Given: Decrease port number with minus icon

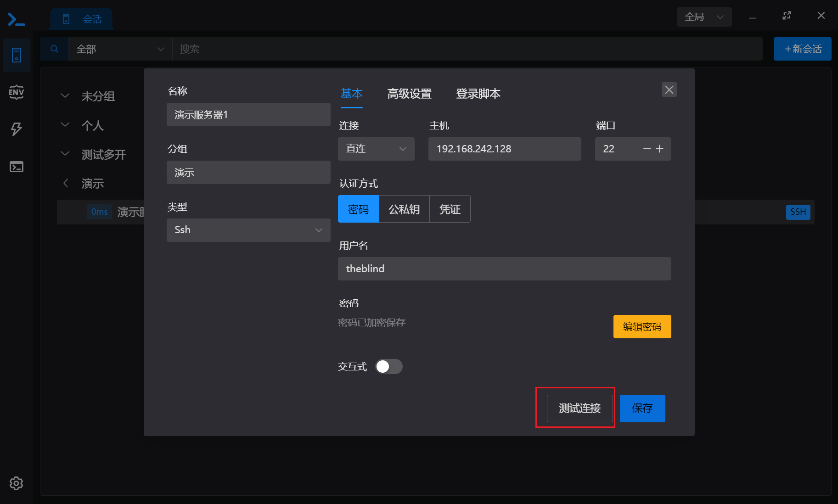Looking at the screenshot, I should (x=647, y=149).
